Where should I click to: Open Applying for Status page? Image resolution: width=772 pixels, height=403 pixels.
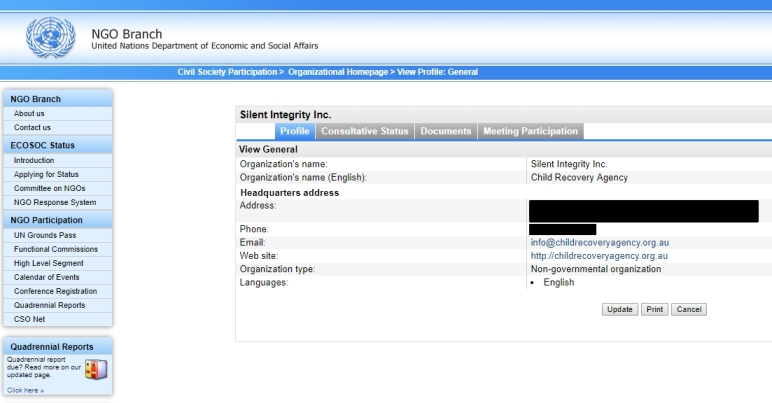coord(46,174)
